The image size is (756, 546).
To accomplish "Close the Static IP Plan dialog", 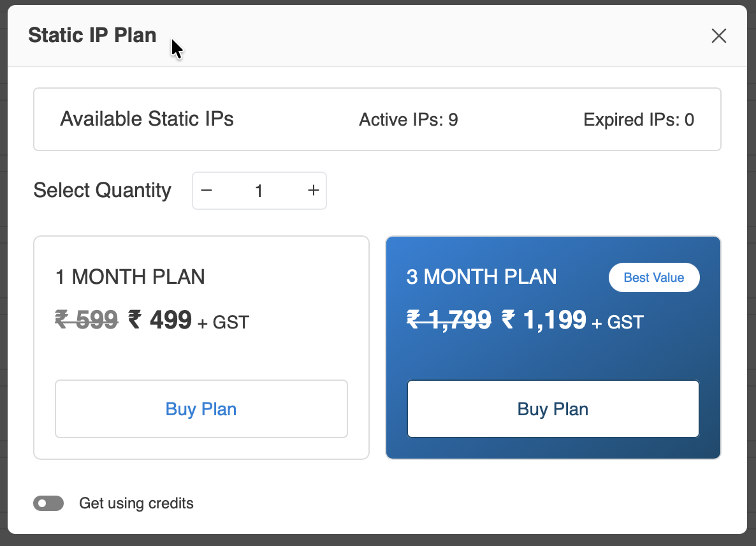I will click(x=718, y=36).
